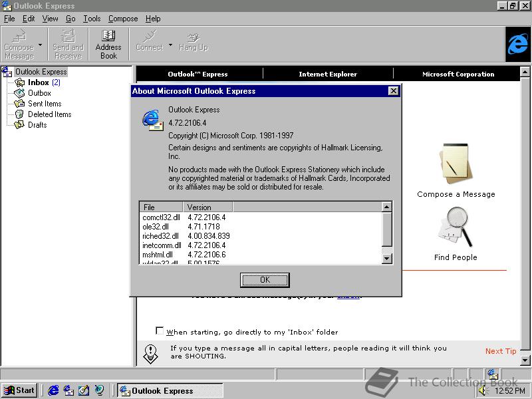Click the Show Desktop quick launch icon

[84, 390]
